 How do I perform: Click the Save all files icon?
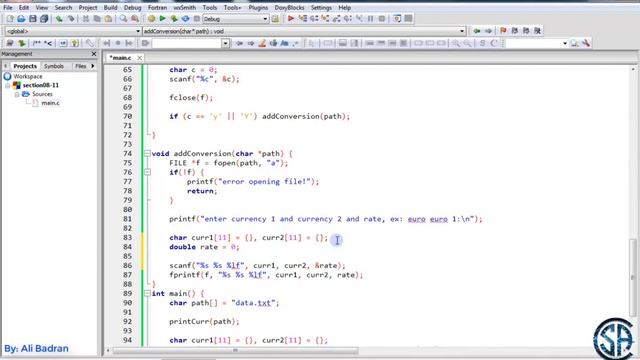click(44, 19)
